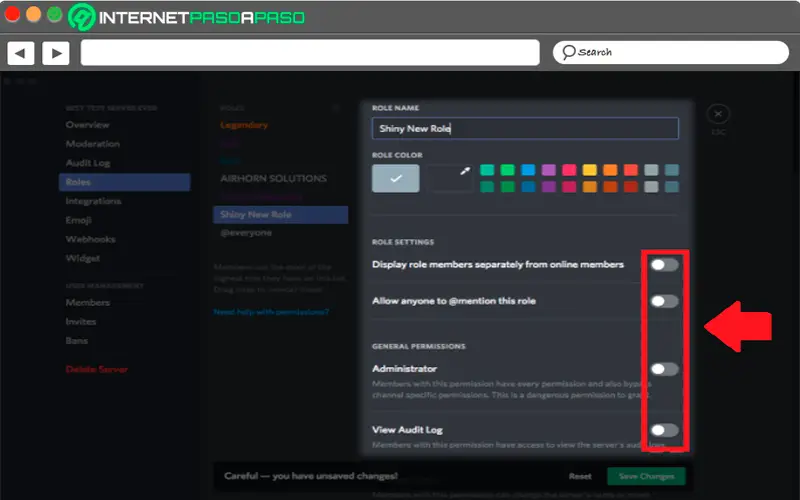Open Webhooks in the sidebar
Screen dimensions: 800x500
coord(90,239)
